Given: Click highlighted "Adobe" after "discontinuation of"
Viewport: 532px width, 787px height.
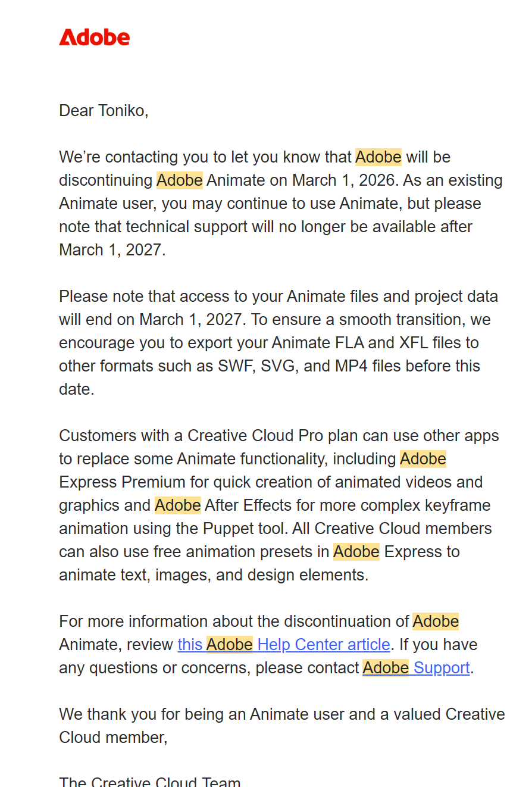Looking at the screenshot, I should 436,622.
